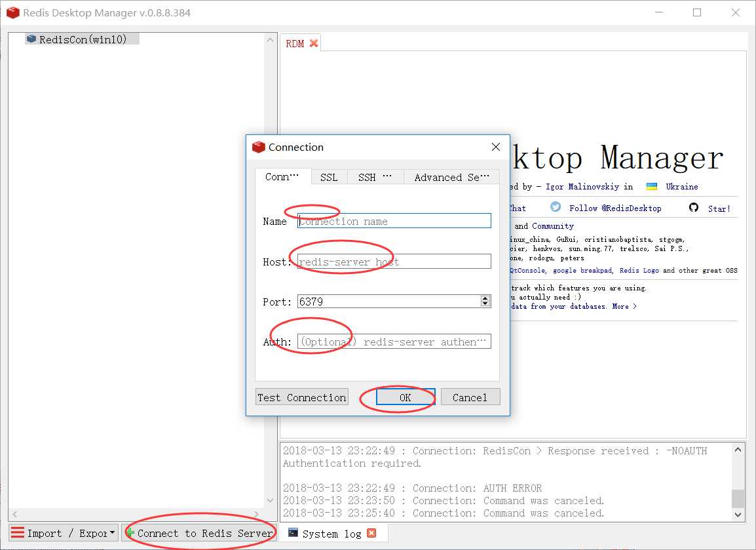Viewport: 756px width, 550px height.
Task: Click the connection tree scroll-up arrow
Action: pyautogui.click(x=270, y=41)
